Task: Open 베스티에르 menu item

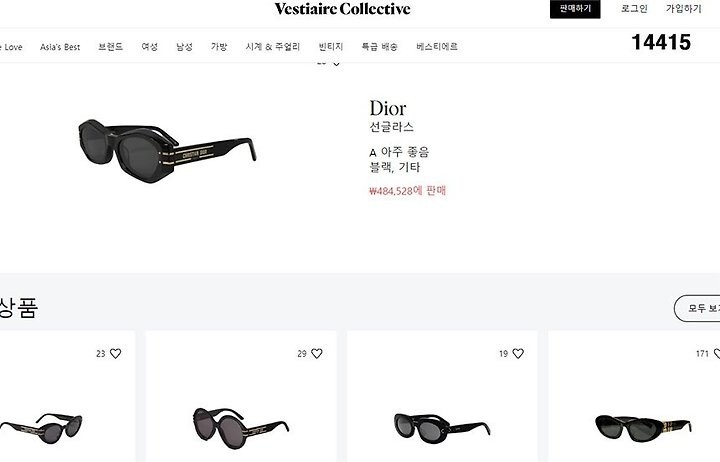Action: [437, 47]
